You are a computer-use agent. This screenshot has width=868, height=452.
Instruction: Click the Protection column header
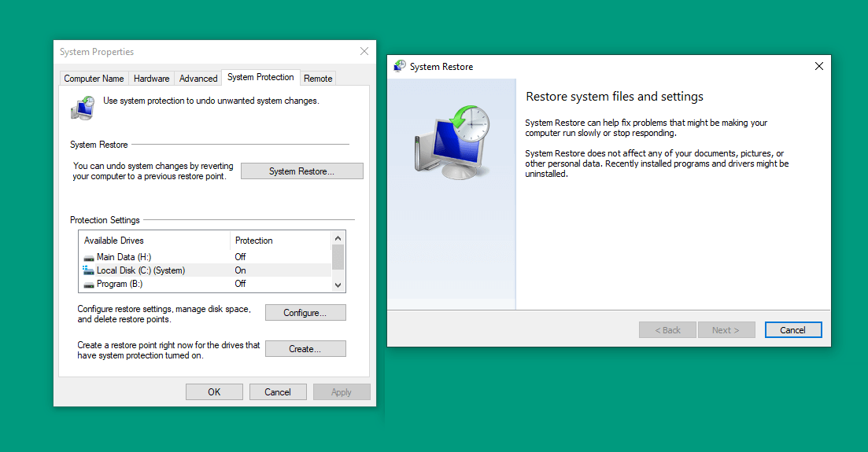pyautogui.click(x=281, y=241)
